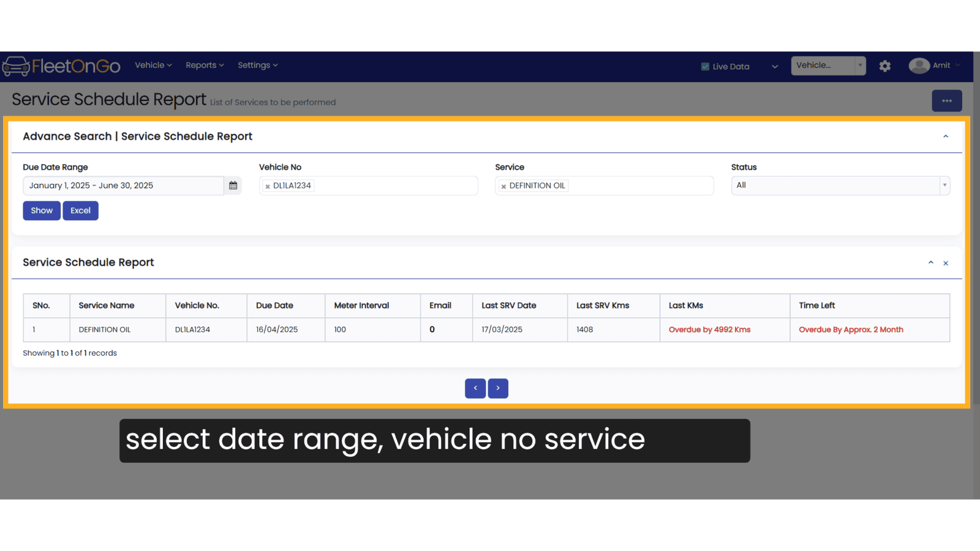Click the Show button
The height and width of the screenshot is (551, 980).
tap(42, 211)
